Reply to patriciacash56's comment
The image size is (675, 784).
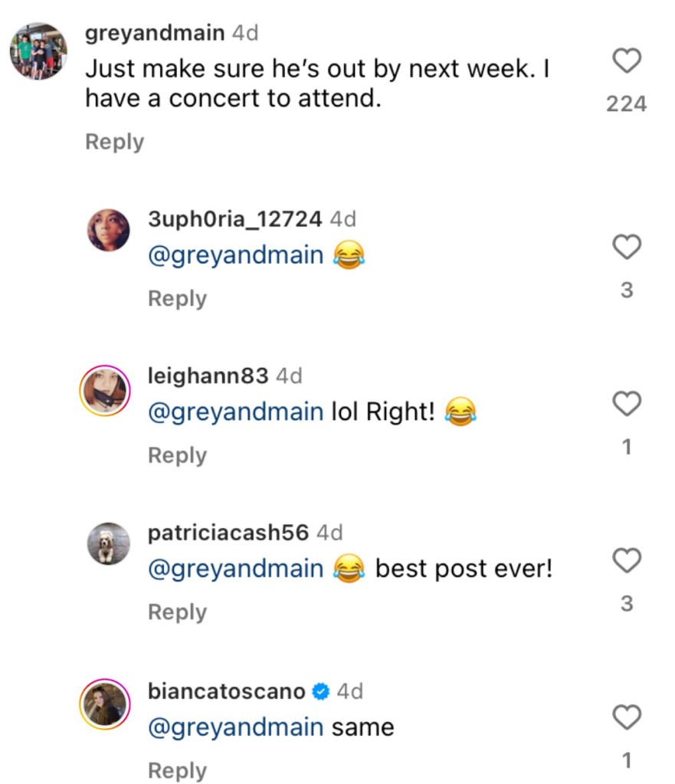coord(177,612)
